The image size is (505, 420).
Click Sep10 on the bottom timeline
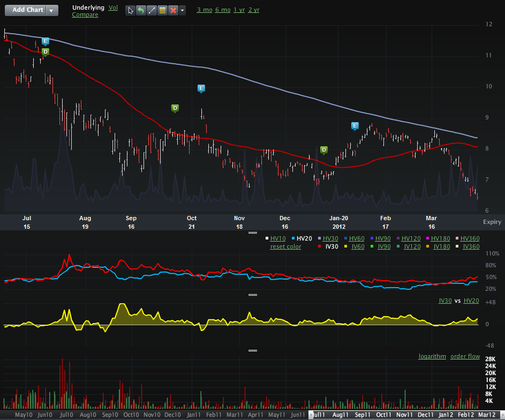point(110,415)
